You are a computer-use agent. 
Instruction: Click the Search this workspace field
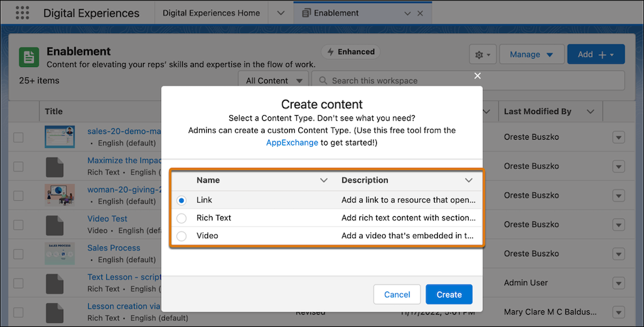coord(473,81)
